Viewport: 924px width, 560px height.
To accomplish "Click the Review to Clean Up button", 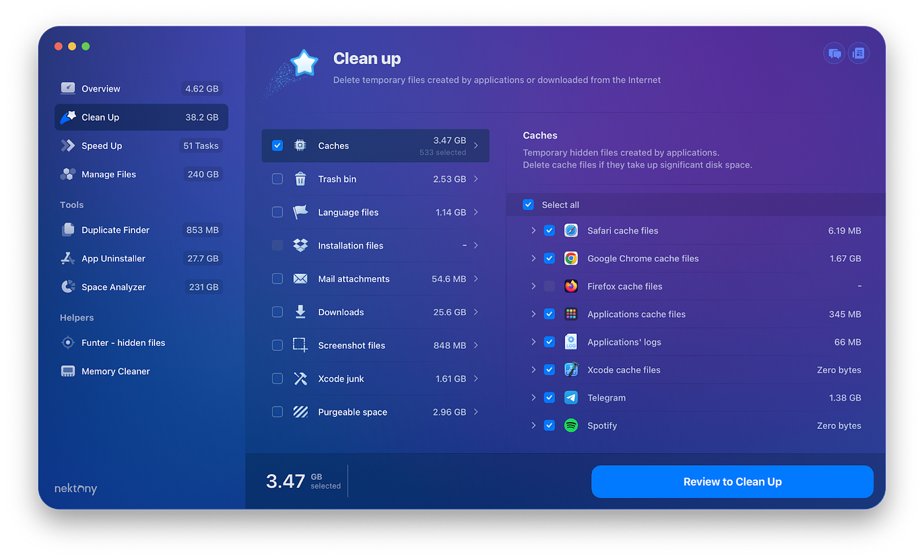I will pyautogui.click(x=733, y=482).
